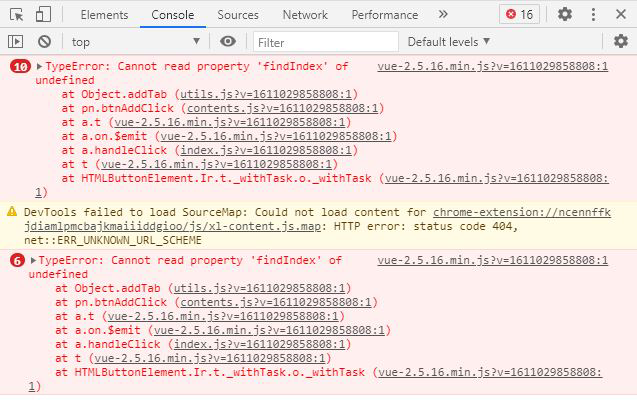This screenshot has height=400, width=637.
Task: Open vue link on first error's a.t line
Action: point(230,122)
